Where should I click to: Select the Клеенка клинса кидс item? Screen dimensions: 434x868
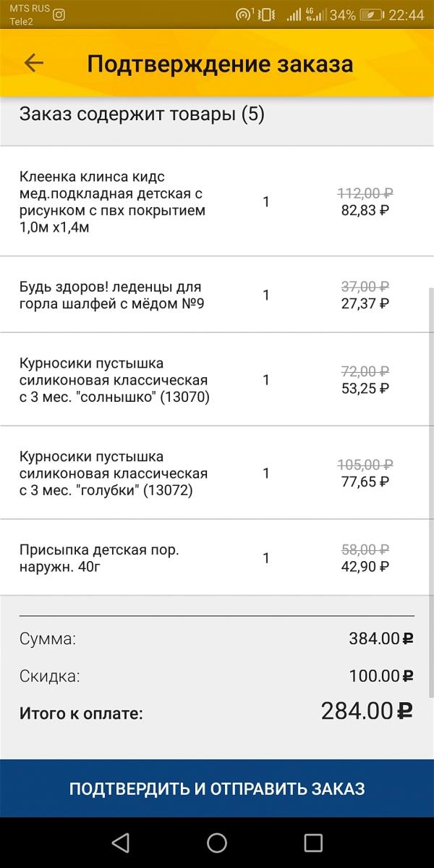point(217,201)
